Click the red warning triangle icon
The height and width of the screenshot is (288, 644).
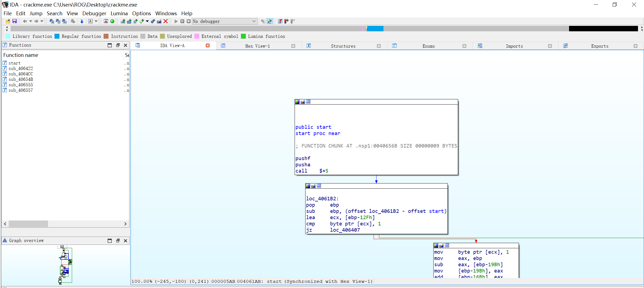[106, 21]
